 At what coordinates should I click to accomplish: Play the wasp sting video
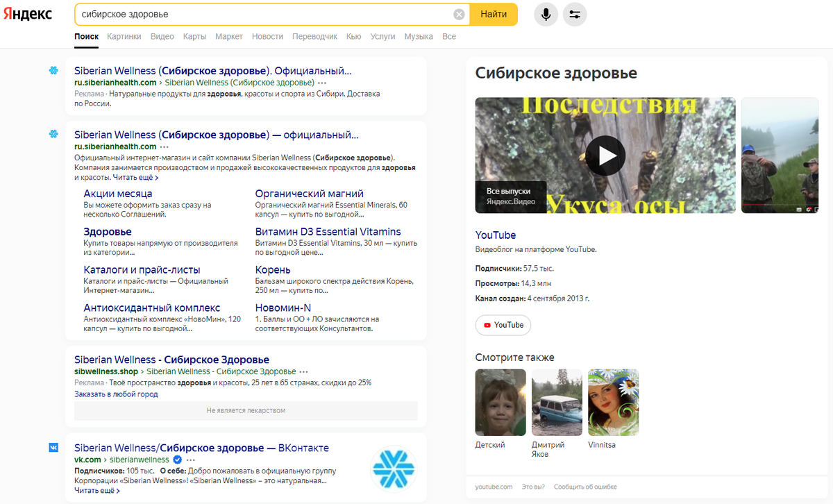pos(605,156)
